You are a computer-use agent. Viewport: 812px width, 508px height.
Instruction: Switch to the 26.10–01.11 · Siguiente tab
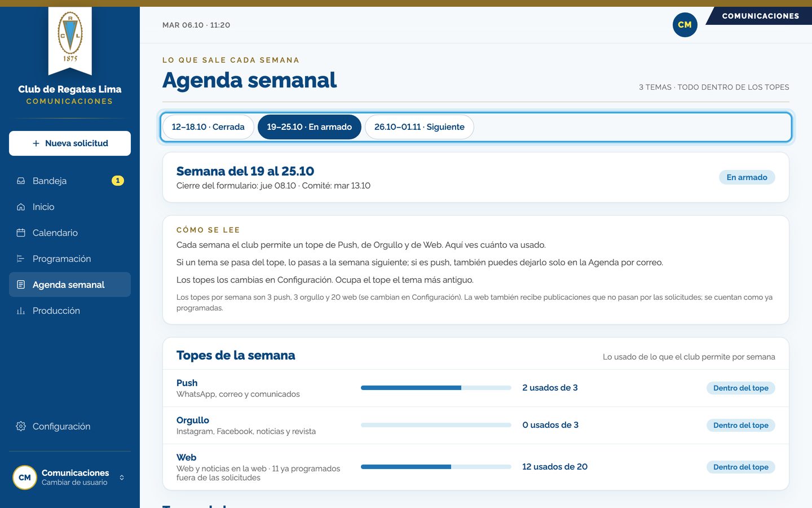[420, 127]
